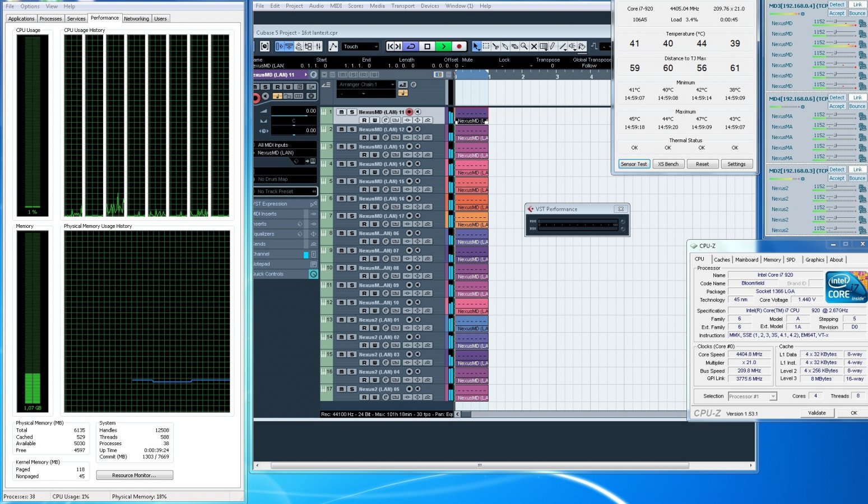
Task: Click the XS Bench button
Action: 668,164
